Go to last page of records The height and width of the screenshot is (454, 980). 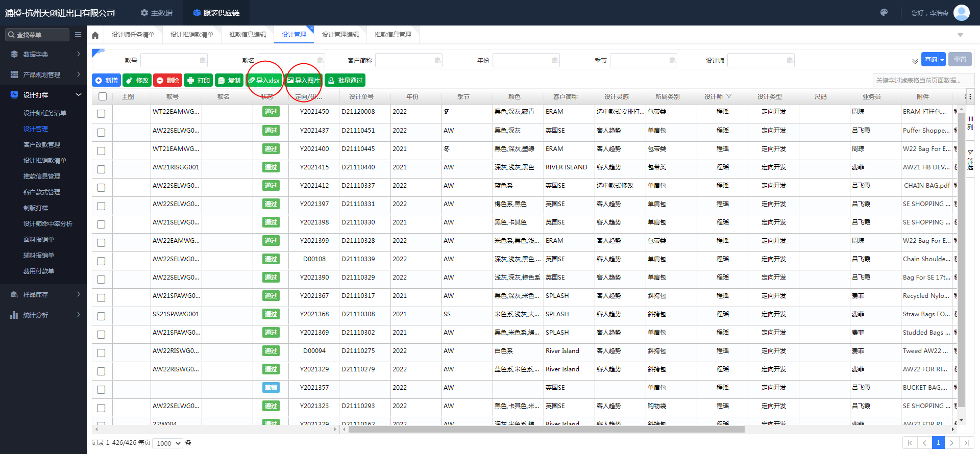click(x=966, y=443)
